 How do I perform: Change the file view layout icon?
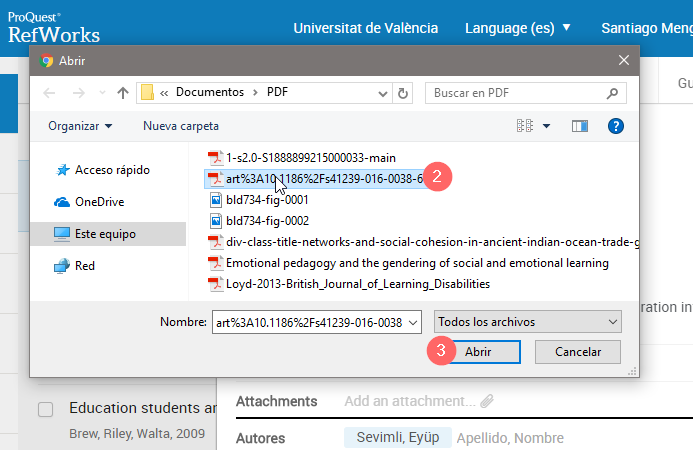coord(526,126)
